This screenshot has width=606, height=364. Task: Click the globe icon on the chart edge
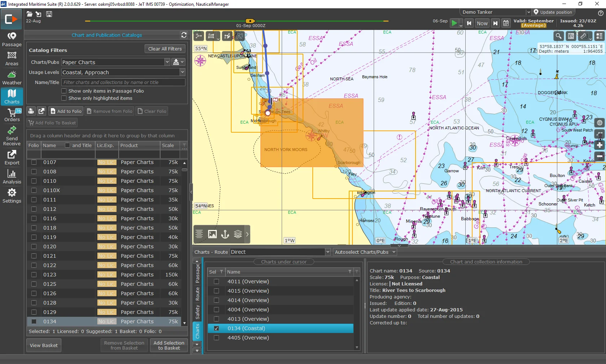[600, 123]
